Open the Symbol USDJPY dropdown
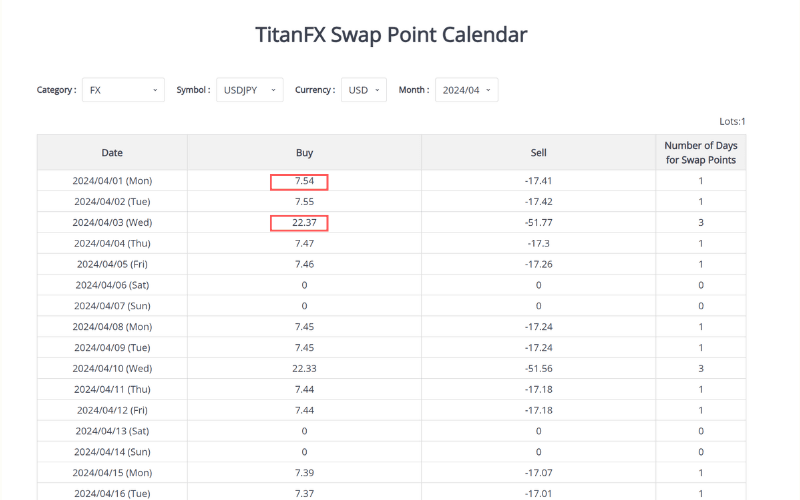Viewport: 800px width, 500px height. coord(250,90)
